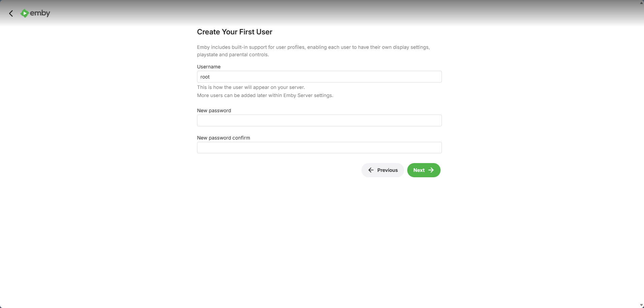Screen dimensions: 644x308
Task: Click the 'More users can be added later' hint
Action: (x=265, y=95)
